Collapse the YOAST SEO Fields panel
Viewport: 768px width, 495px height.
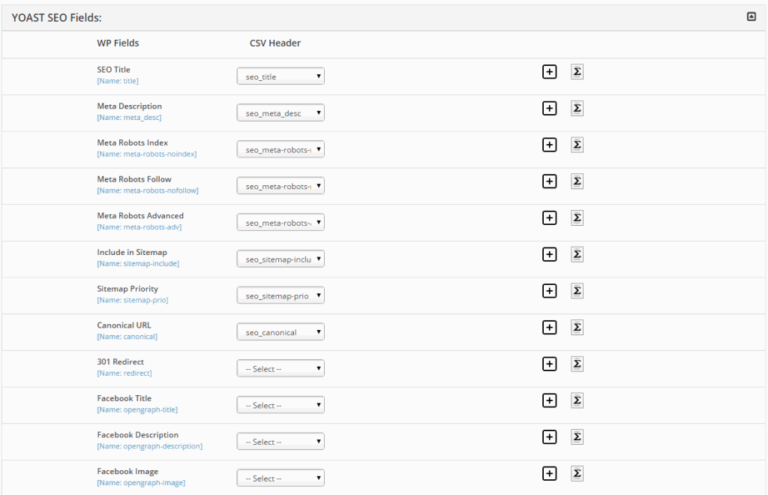751,17
